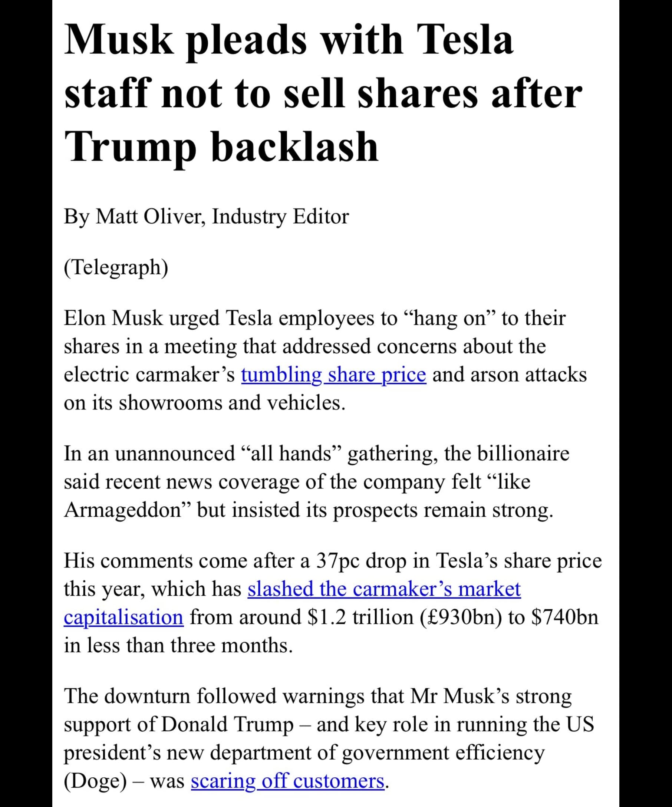Open the "scaring off customers" link
The height and width of the screenshot is (807, 672).
pyautogui.click(x=288, y=781)
